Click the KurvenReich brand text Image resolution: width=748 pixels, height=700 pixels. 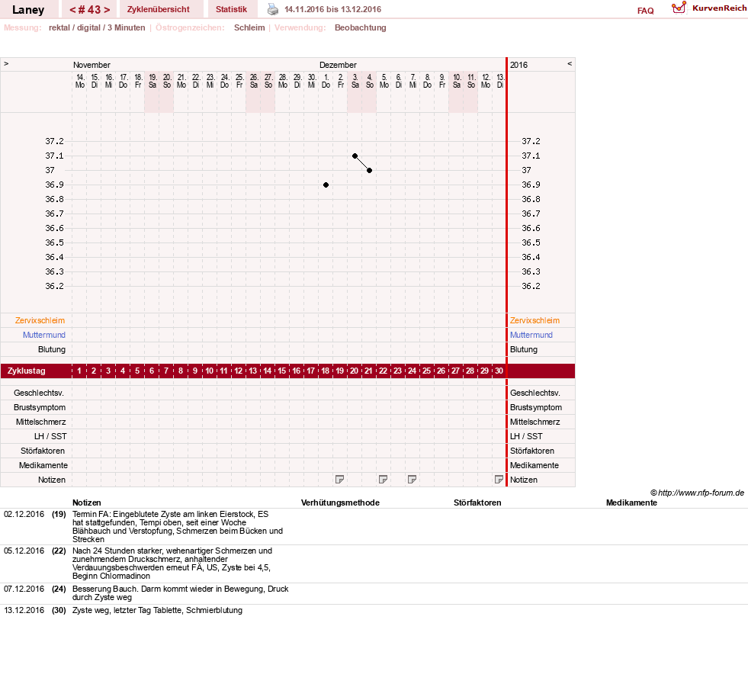coord(719,8)
